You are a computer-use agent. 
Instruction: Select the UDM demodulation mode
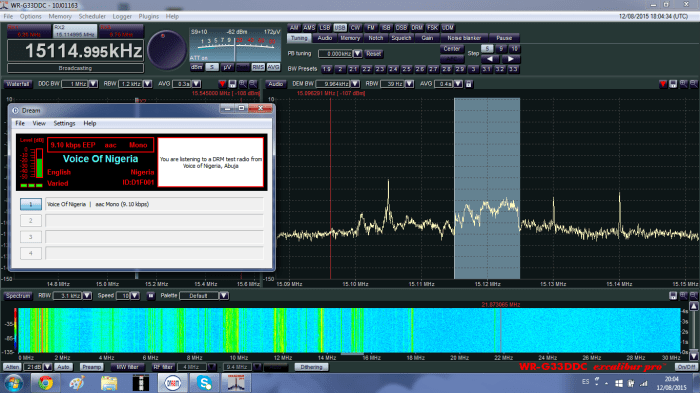point(448,28)
